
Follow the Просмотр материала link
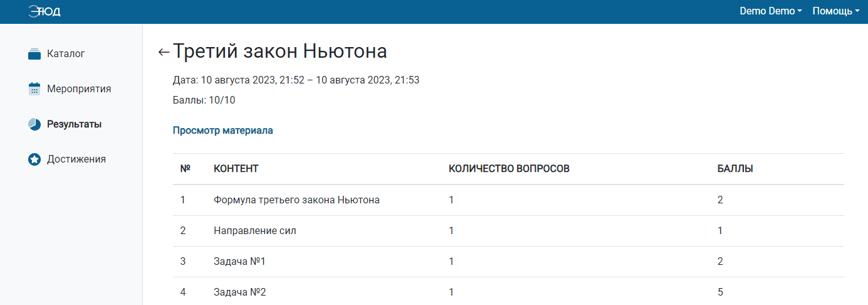coord(222,131)
